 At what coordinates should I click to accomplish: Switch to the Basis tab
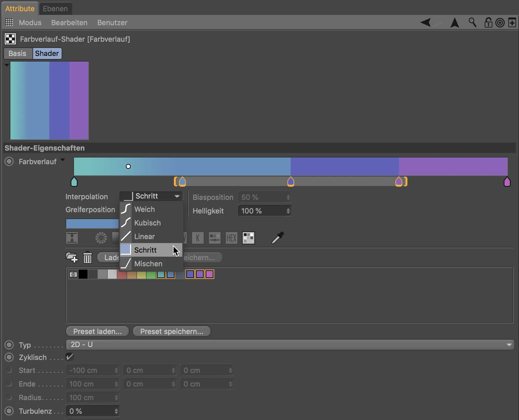click(x=18, y=53)
